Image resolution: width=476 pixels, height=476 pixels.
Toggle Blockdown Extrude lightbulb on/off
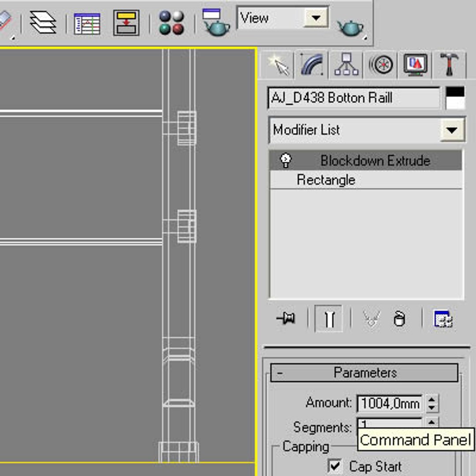pos(286,160)
